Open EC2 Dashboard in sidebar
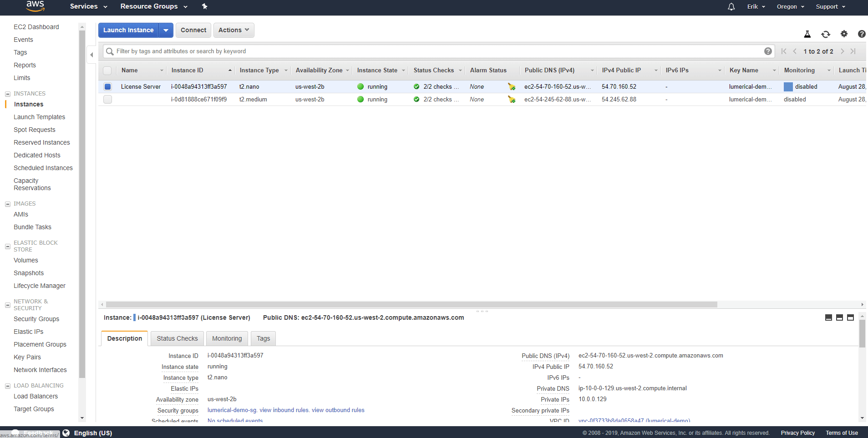The image size is (868, 438). pyautogui.click(x=36, y=27)
